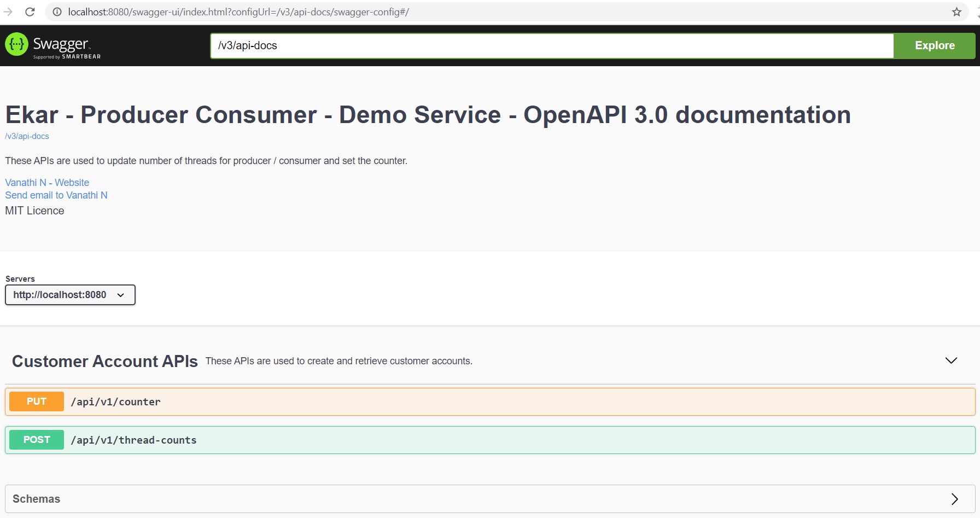This screenshot has height=518, width=980.
Task: Open Vanathi N - Website link
Action: [47, 183]
